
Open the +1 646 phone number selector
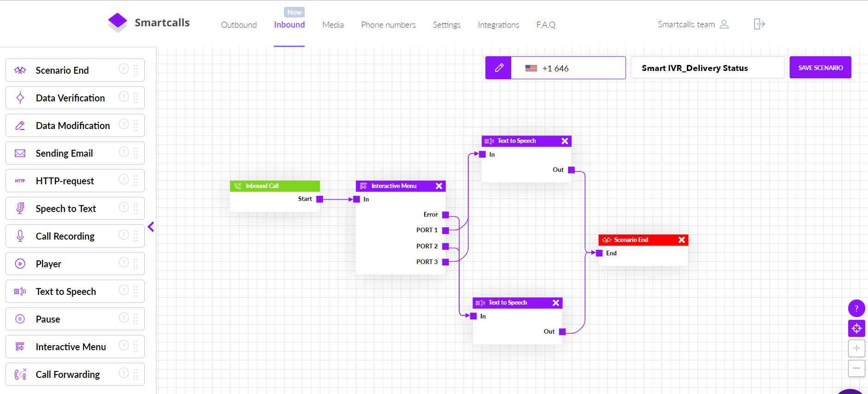point(568,68)
